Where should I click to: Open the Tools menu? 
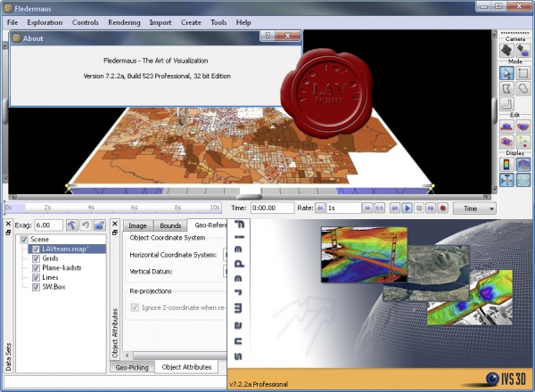[218, 22]
